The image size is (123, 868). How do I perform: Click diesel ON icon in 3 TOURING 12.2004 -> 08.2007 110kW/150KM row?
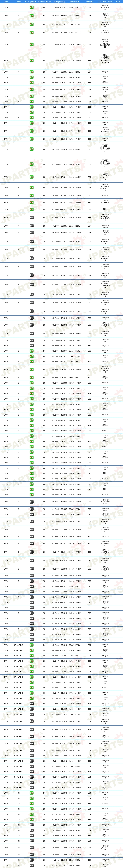coord(31,703)
